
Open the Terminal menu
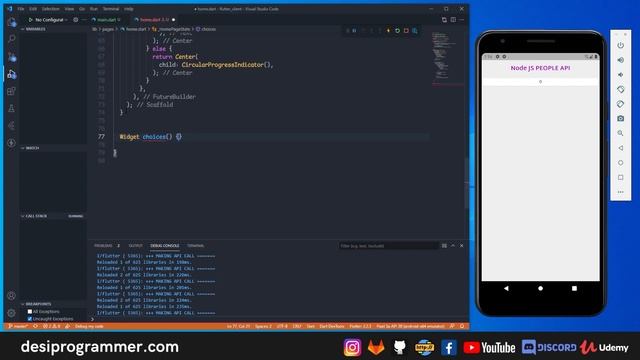[111, 9]
